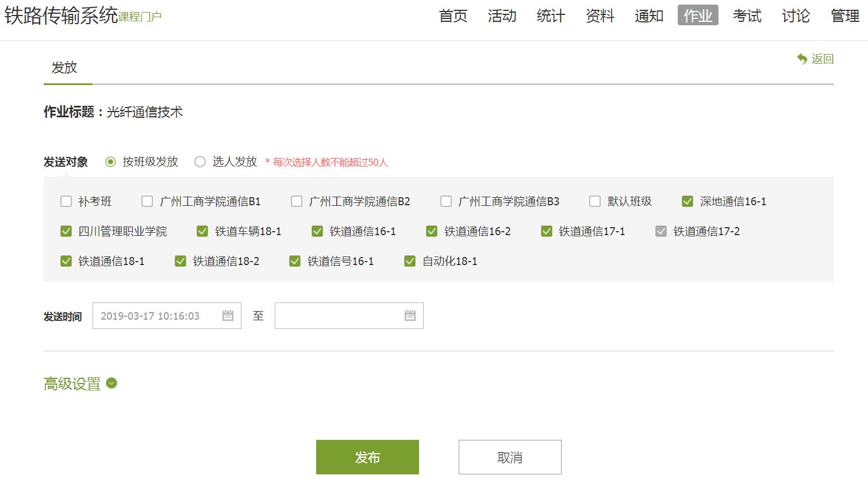Uncheck 铁道通信18-2 checkbox
The width and height of the screenshot is (868, 487).
[180, 261]
